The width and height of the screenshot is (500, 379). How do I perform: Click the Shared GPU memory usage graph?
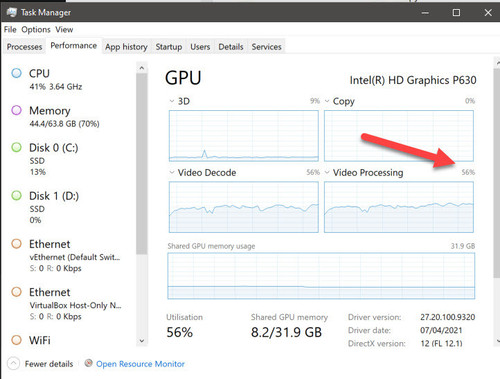tap(321, 276)
